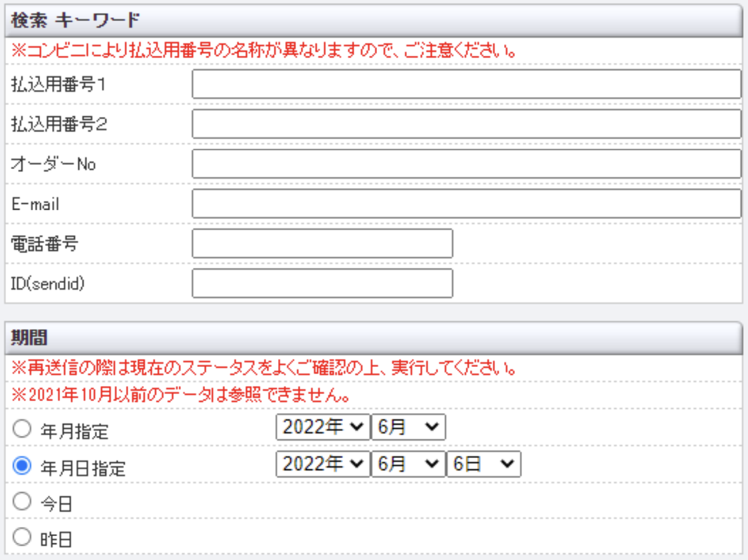Screen dimensions: 748x560
Task: Click the ID(sendid) input field
Action: 322,283
